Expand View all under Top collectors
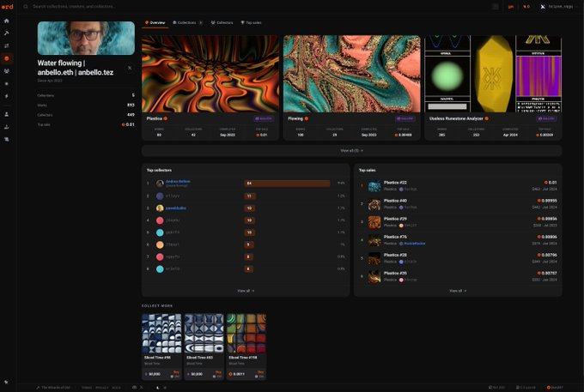The height and width of the screenshot is (392, 584). [x=246, y=291]
